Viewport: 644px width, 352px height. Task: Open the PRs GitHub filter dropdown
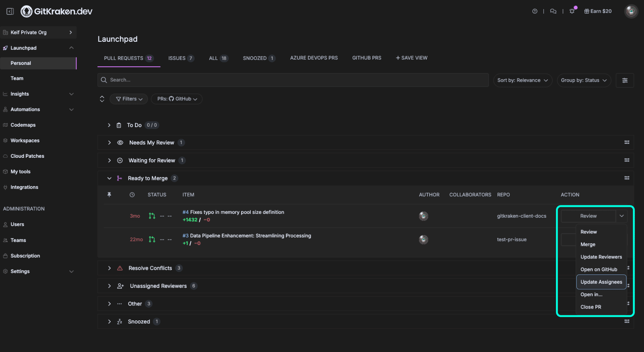tap(177, 99)
